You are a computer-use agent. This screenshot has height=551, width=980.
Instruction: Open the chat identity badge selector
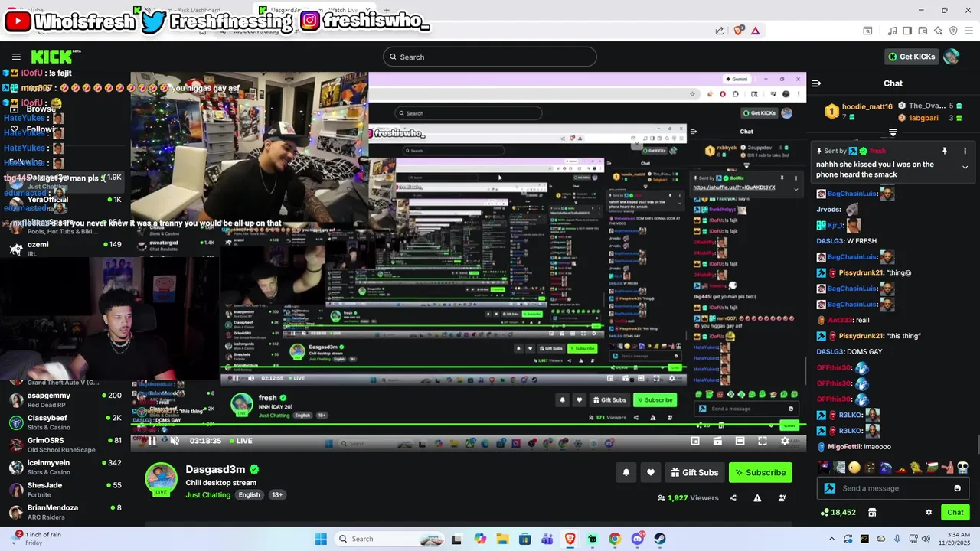coord(829,488)
